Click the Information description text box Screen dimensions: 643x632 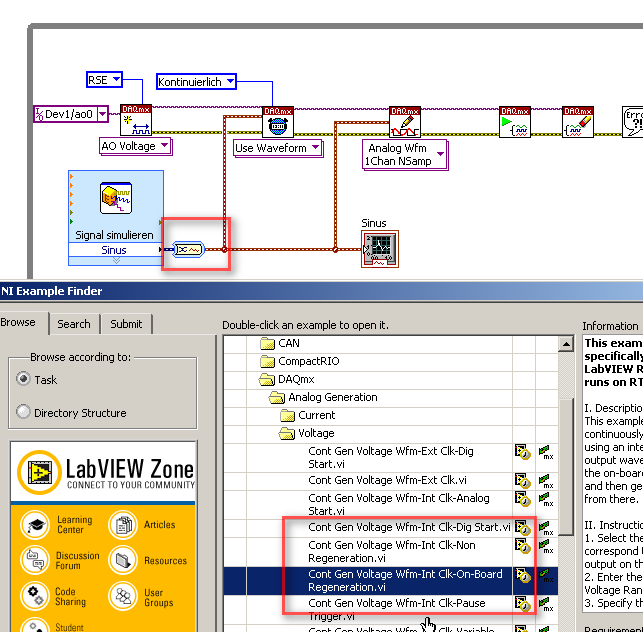(613, 473)
